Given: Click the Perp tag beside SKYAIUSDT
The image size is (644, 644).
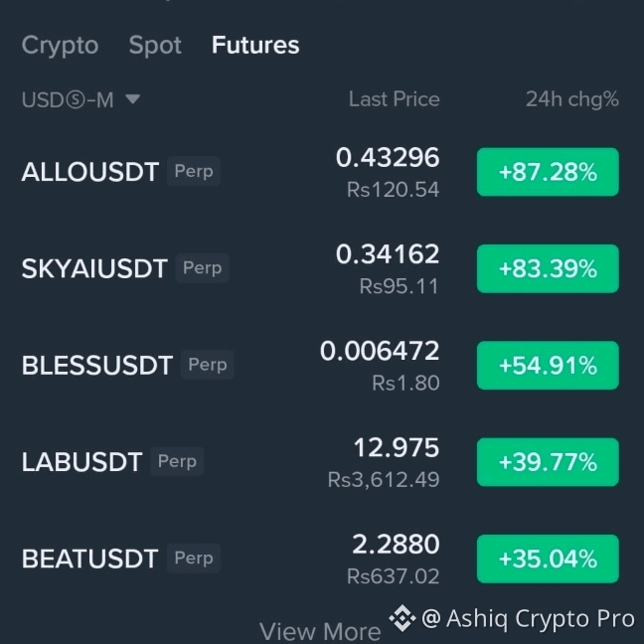Looking at the screenshot, I should 203,268.
